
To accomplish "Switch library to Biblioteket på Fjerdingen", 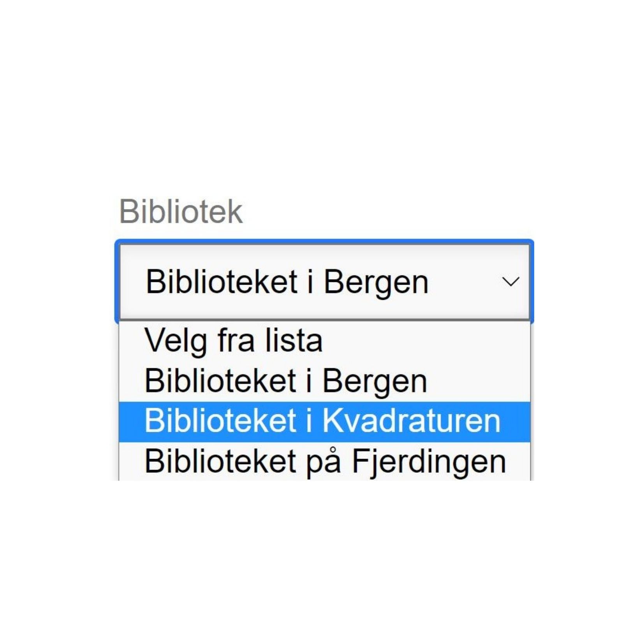I will 324,461.
